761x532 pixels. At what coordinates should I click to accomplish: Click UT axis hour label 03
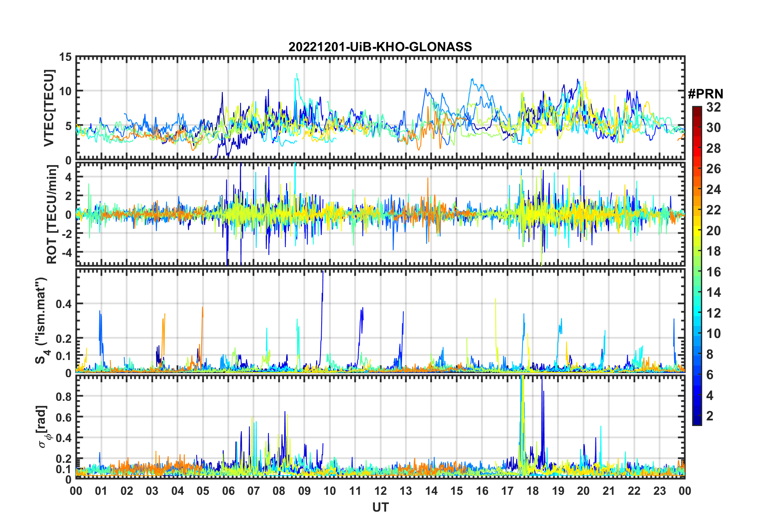152,491
